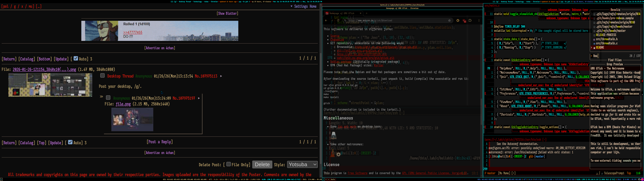The height and width of the screenshot is (181, 644).
Task: Reload the GTick homepage
Action: point(338,20)
